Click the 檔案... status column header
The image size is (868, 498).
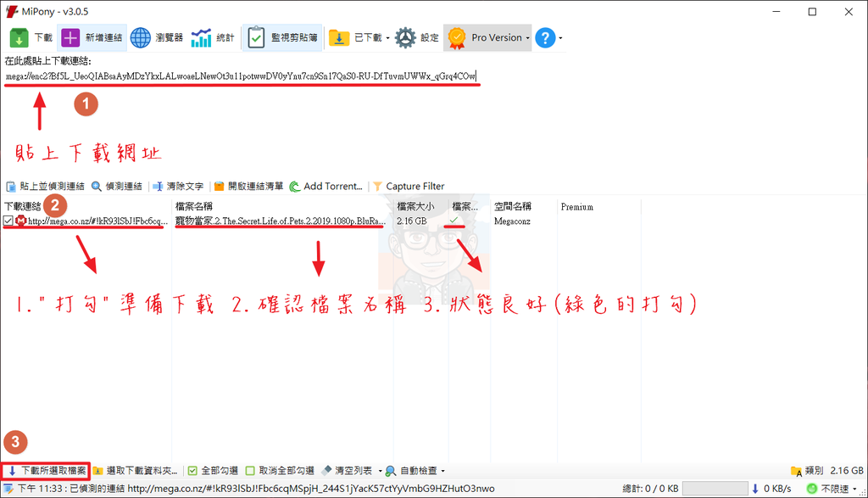click(465, 207)
